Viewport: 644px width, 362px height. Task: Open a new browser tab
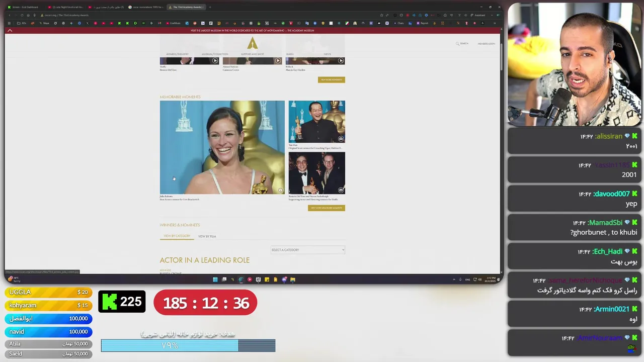click(x=210, y=7)
